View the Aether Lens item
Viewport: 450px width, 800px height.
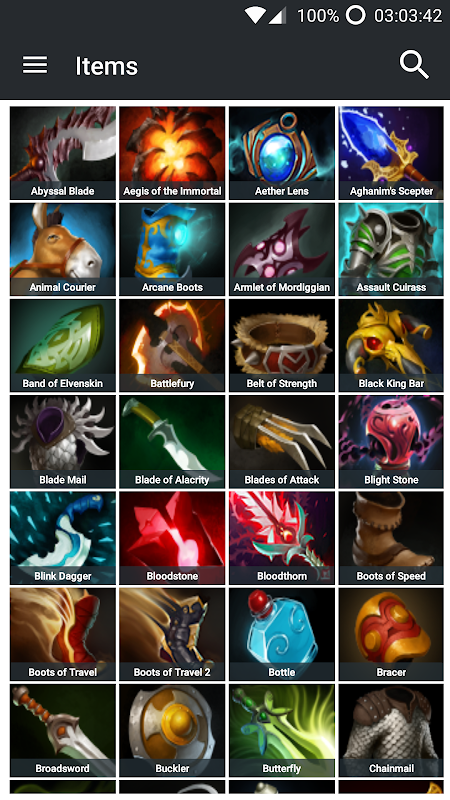coord(282,153)
